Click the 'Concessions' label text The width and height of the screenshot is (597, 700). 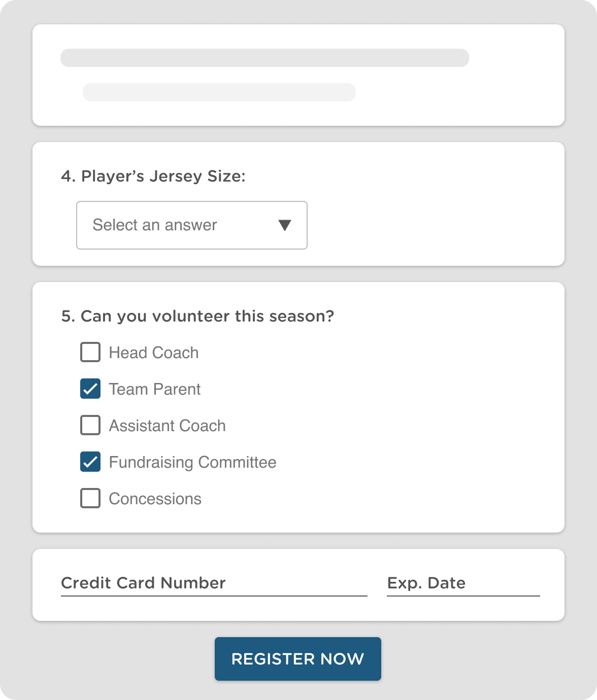tap(155, 499)
